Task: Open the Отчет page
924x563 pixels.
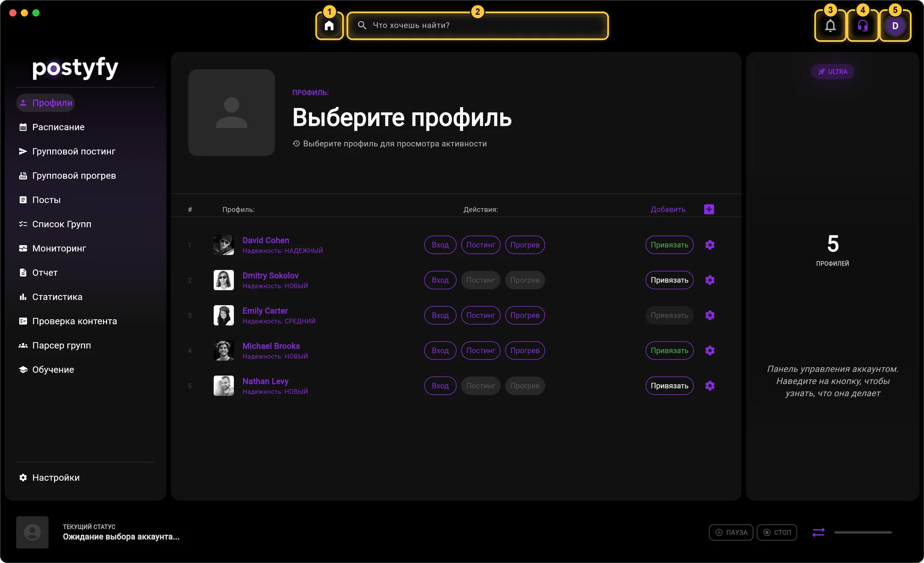Action: pyautogui.click(x=38, y=272)
